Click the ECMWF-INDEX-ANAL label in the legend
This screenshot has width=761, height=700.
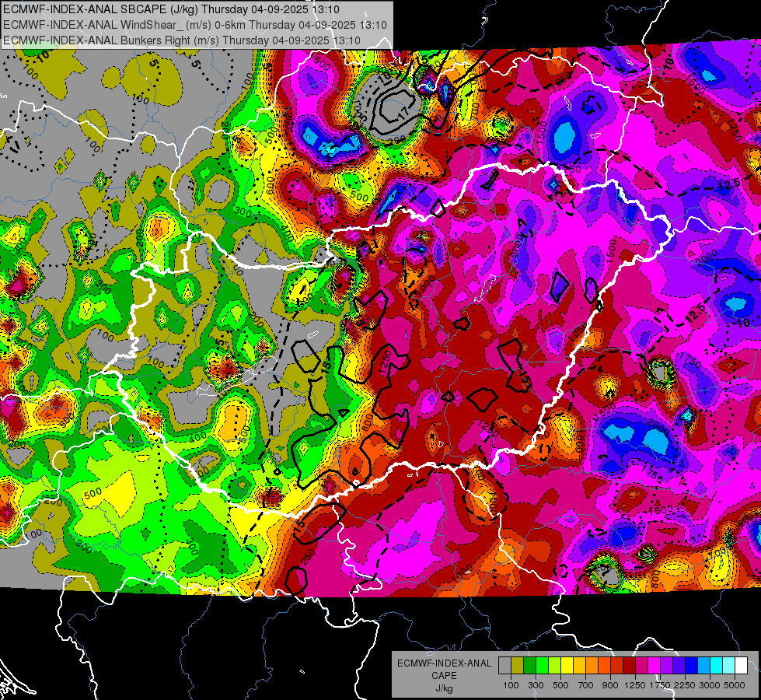[445, 663]
